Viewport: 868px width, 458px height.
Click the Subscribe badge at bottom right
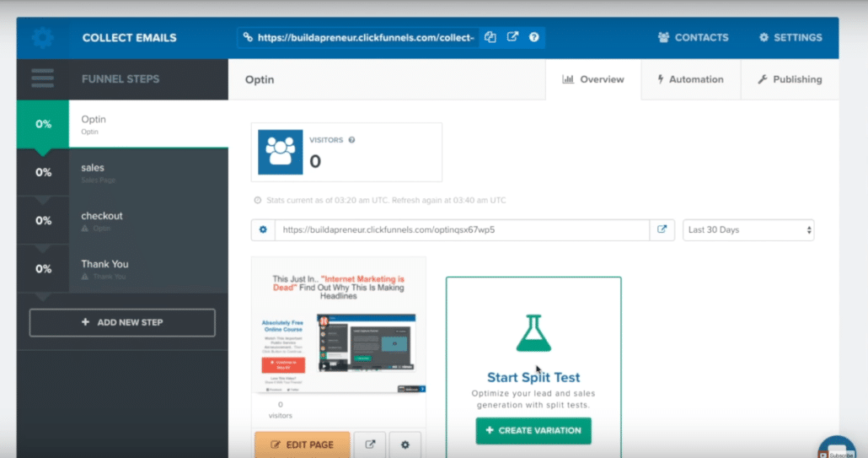click(837, 449)
